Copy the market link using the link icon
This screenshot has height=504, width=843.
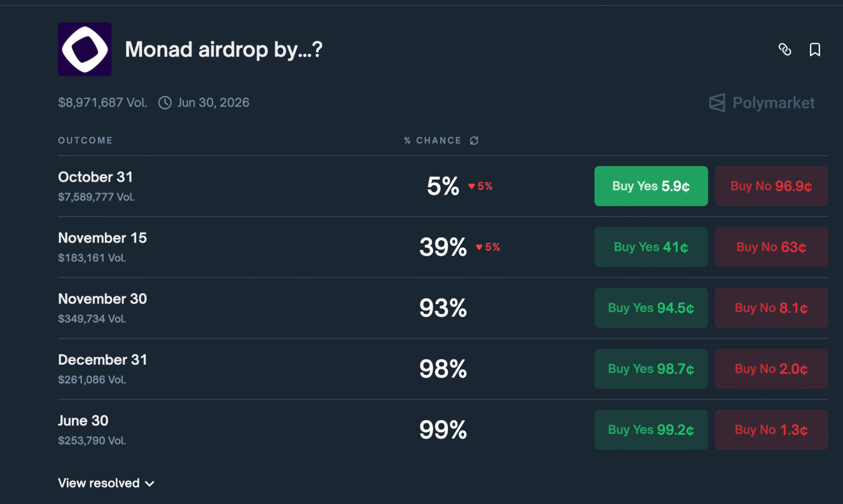tap(785, 49)
